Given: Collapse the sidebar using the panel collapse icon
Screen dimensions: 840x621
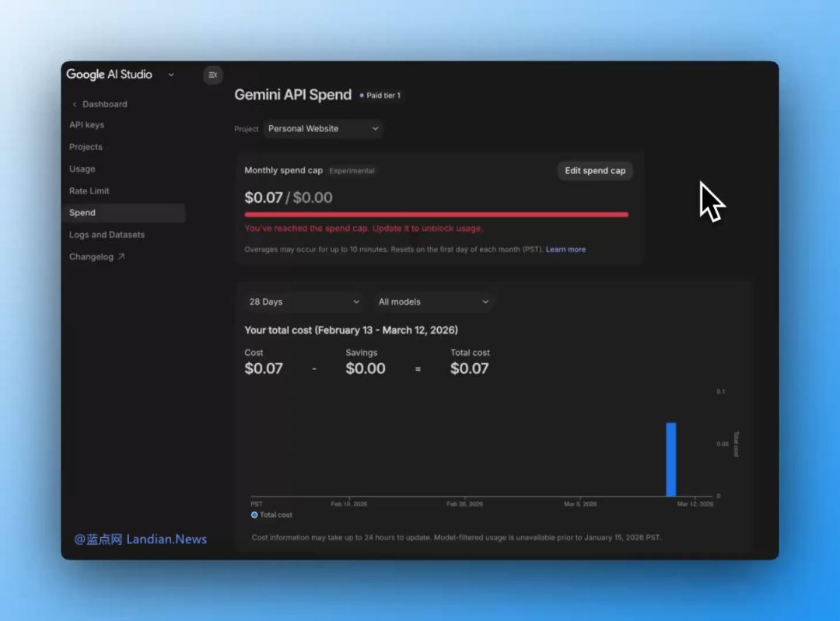Looking at the screenshot, I should click(212, 75).
